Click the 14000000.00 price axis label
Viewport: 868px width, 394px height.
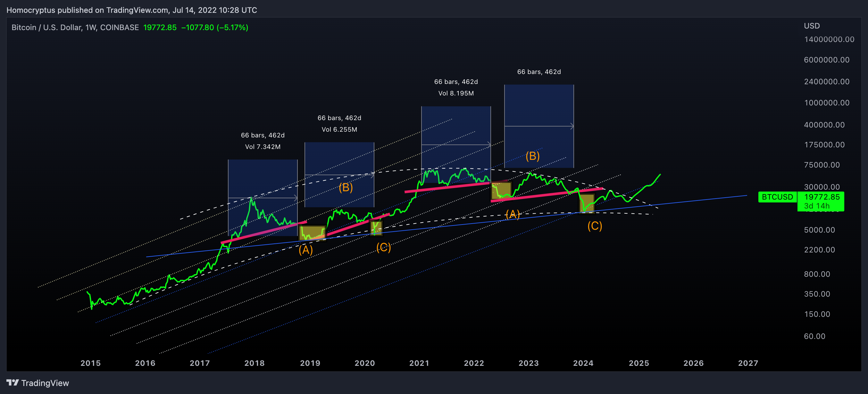(x=829, y=39)
